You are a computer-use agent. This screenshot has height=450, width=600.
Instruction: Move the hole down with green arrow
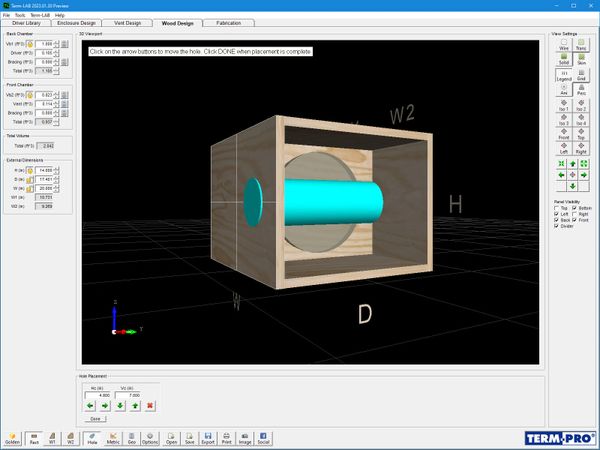click(x=120, y=406)
